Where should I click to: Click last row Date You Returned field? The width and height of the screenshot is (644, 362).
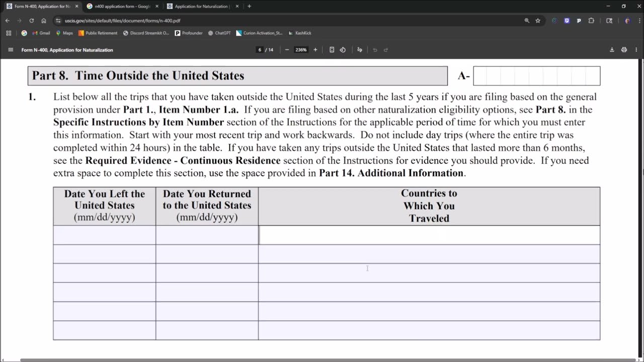pos(207,330)
